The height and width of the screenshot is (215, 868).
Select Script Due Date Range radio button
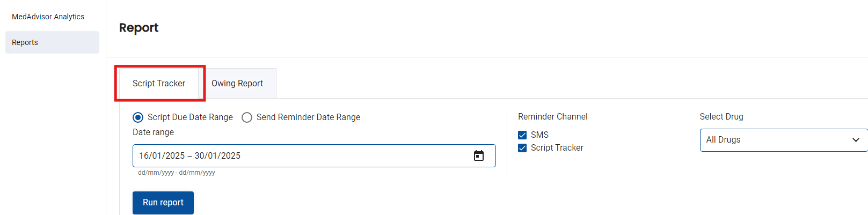coord(138,117)
